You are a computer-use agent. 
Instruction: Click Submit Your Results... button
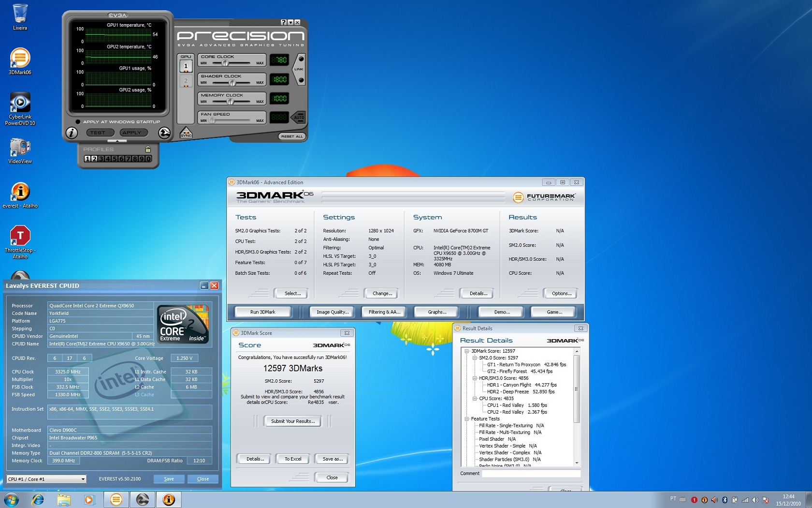(293, 421)
